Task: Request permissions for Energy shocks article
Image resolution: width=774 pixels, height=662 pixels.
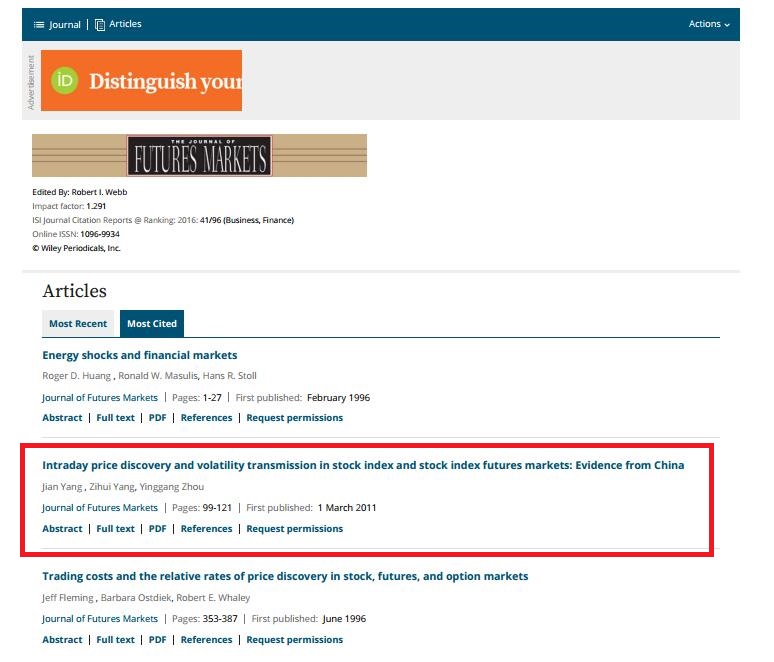Action: click(x=294, y=418)
